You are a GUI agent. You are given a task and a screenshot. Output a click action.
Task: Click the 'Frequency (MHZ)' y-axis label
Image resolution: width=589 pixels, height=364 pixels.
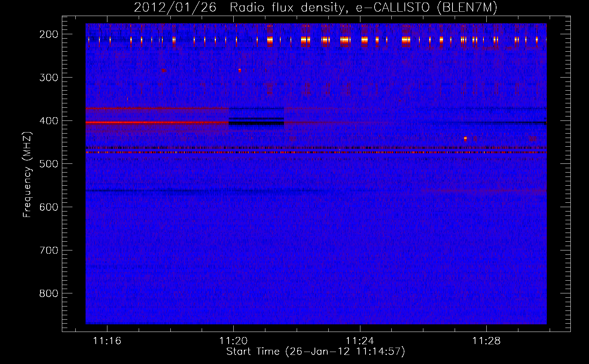point(27,174)
